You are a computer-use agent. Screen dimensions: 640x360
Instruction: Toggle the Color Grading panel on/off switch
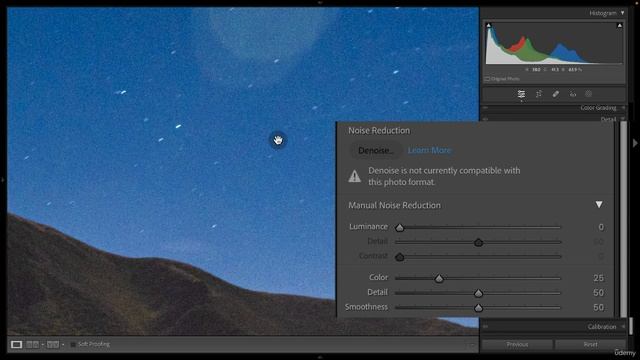(x=485, y=108)
